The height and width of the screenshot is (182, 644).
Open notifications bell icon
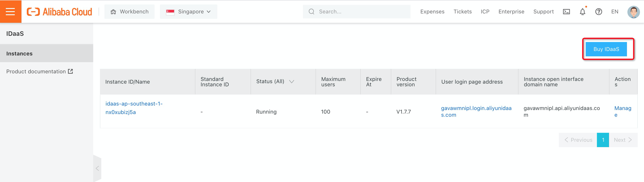583,12
